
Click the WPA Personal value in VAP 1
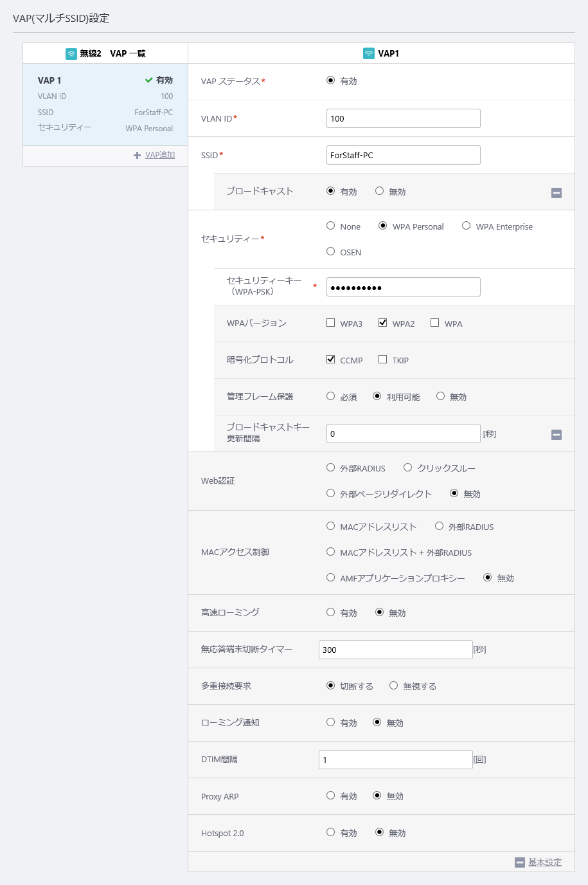[x=149, y=129]
